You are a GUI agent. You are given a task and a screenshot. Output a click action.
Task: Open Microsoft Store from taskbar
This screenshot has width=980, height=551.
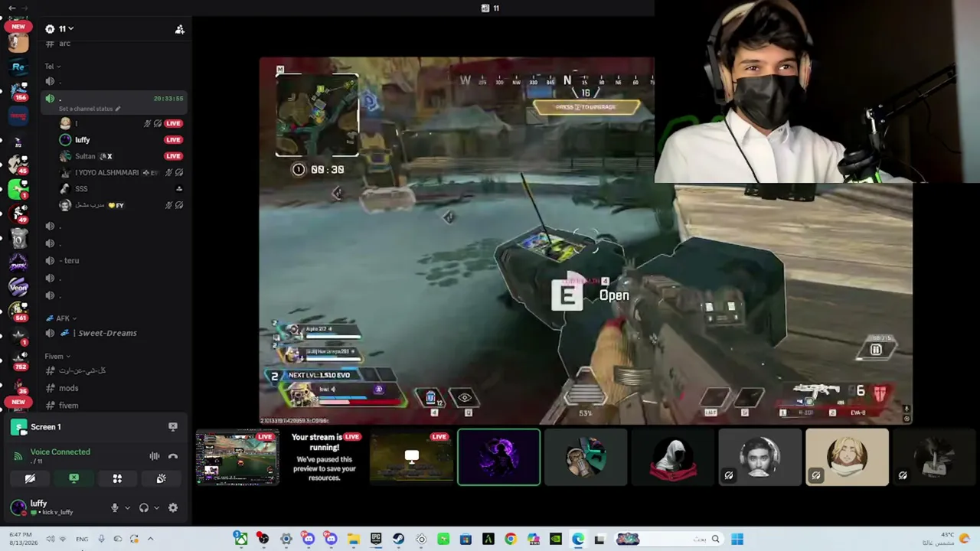click(465, 539)
